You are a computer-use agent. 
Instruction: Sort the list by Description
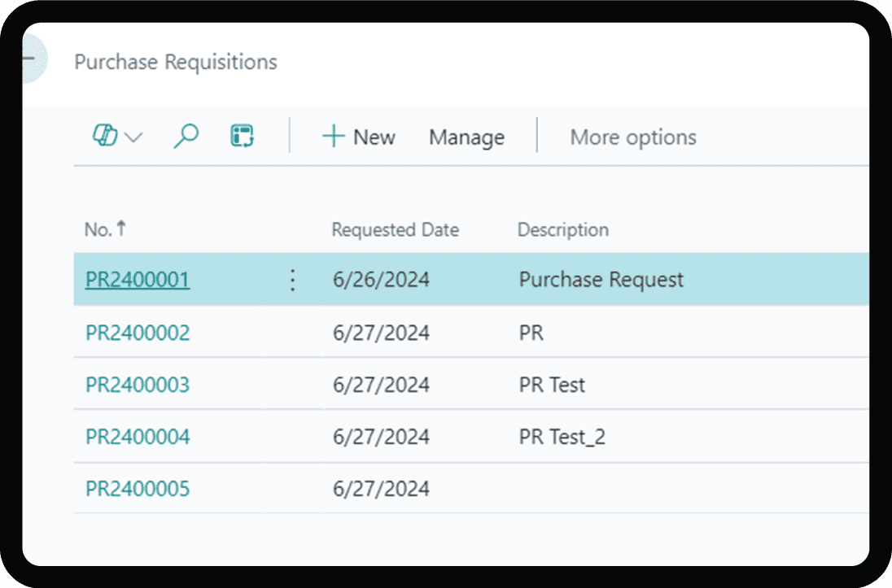[x=563, y=229]
